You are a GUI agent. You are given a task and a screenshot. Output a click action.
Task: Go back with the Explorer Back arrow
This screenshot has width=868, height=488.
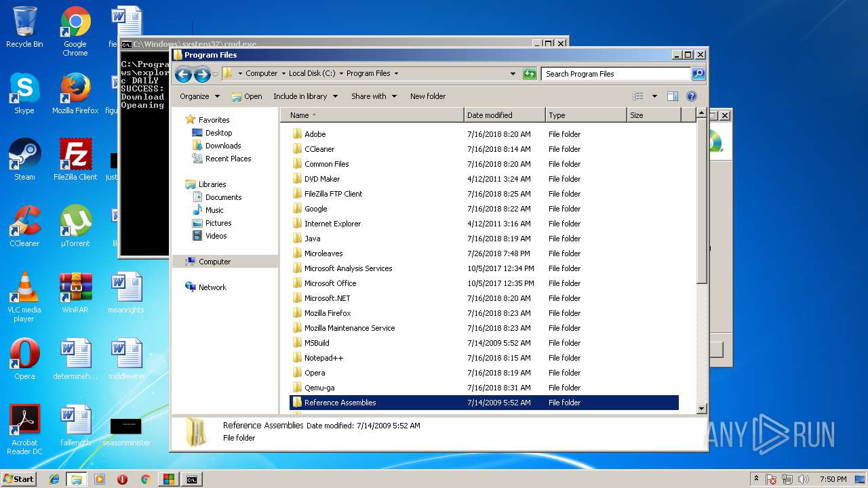[183, 74]
